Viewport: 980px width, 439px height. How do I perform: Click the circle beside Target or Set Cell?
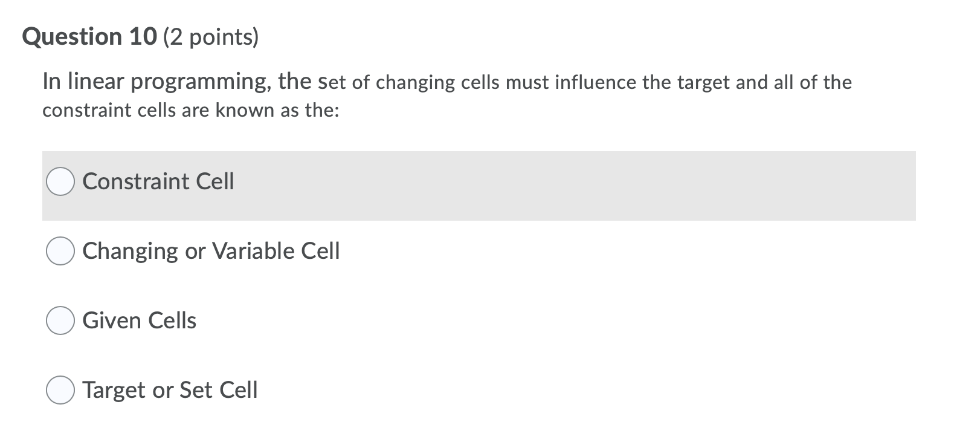coord(60,389)
